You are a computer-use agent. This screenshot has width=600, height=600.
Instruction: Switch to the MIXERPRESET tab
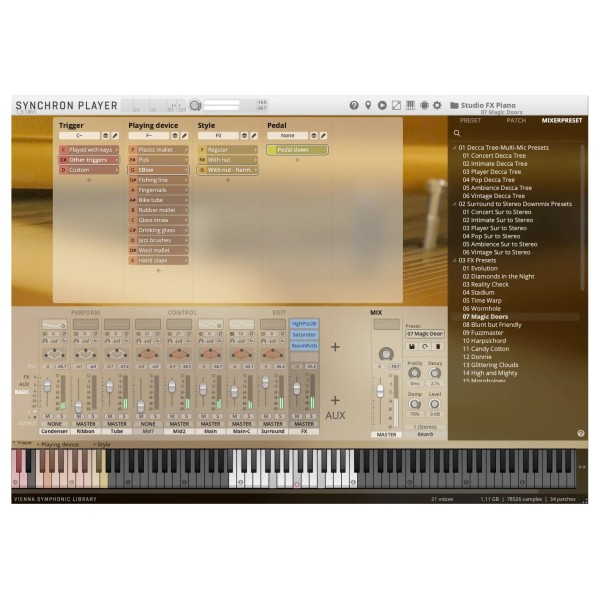point(562,121)
